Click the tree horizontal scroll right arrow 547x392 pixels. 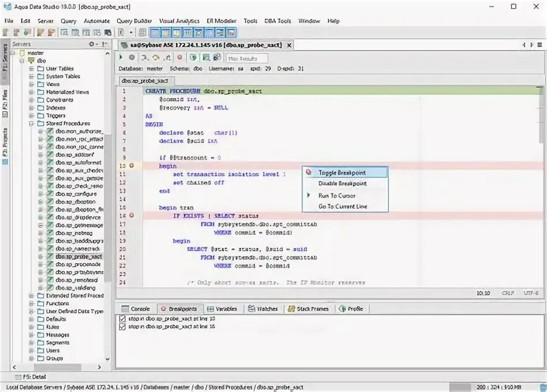99,367
